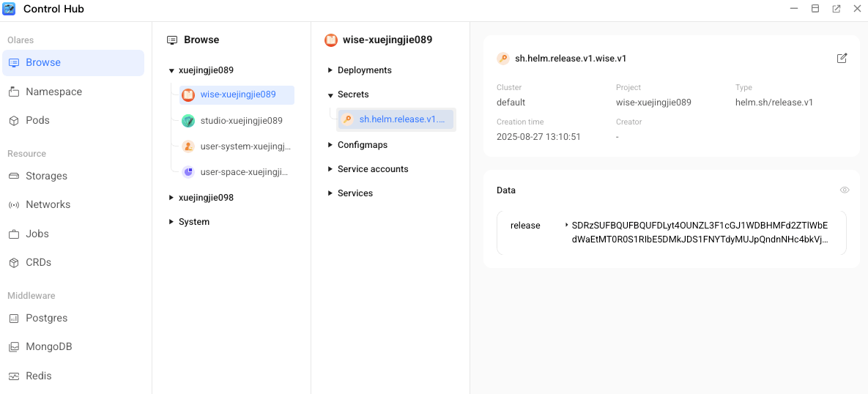Click the Pods cube icon in sidebar
The height and width of the screenshot is (394, 868).
[x=14, y=121]
